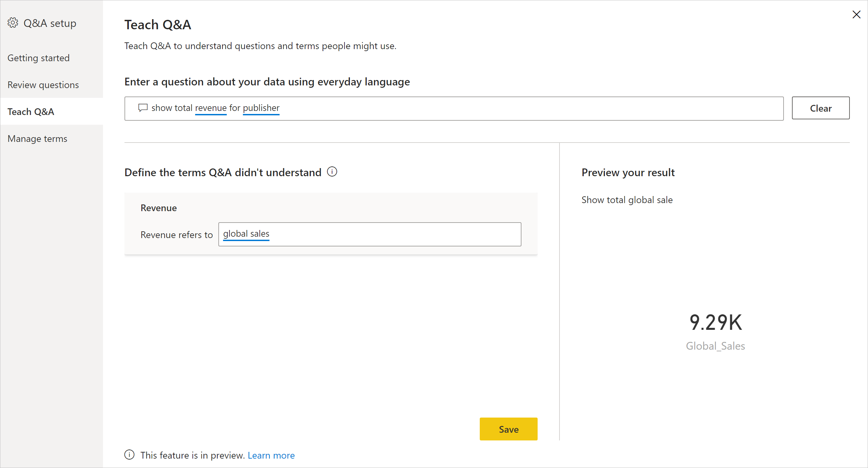The height and width of the screenshot is (468, 868).
Task: Click the info icon next to Define terms
Action: click(x=332, y=172)
